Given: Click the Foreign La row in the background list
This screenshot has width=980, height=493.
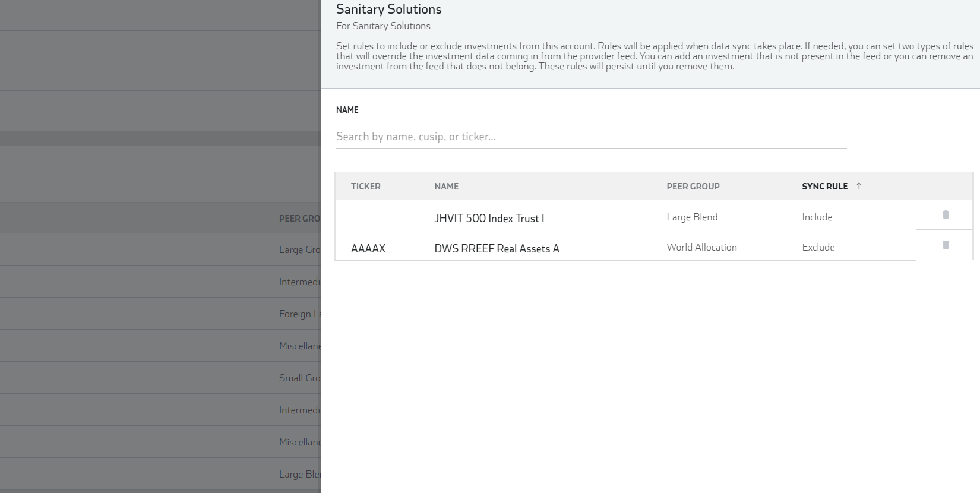Looking at the screenshot, I should click(299, 314).
